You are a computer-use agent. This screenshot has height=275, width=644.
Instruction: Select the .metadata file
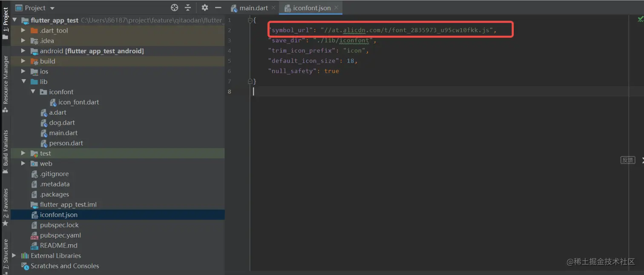click(55, 184)
